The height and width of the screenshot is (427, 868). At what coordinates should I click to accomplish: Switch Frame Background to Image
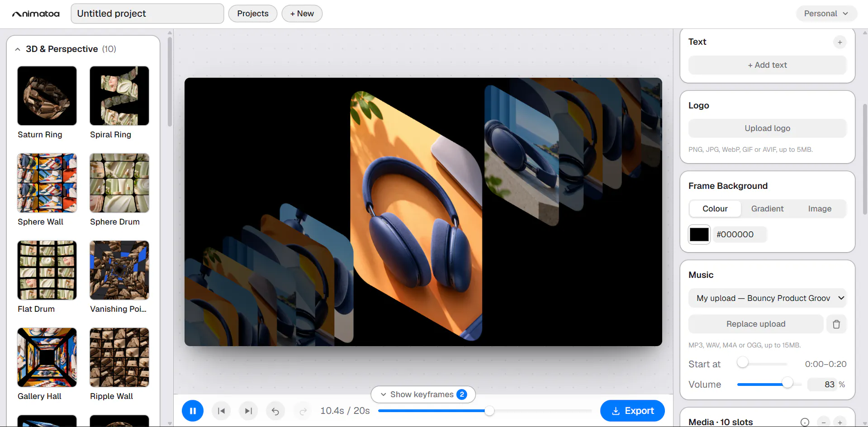tap(820, 209)
